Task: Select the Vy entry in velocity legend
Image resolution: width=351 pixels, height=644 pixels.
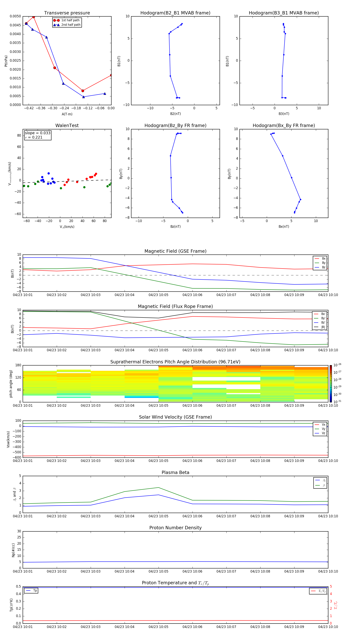Action: (x=320, y=429)
